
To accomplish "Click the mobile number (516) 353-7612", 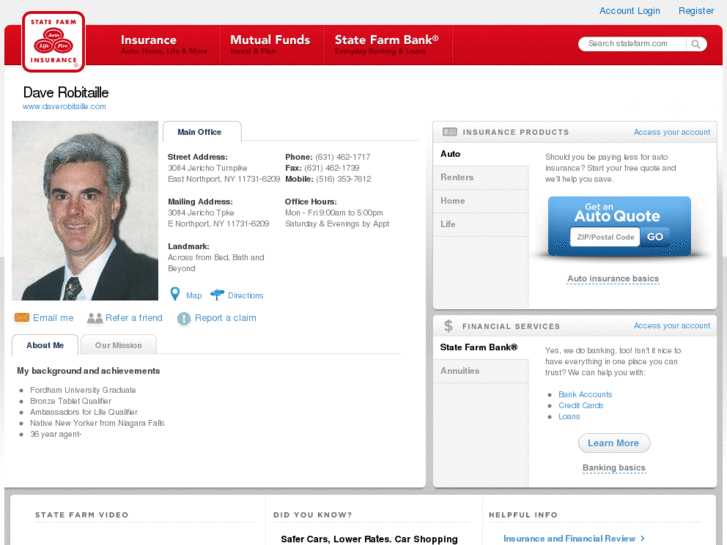I will [344, 179].
